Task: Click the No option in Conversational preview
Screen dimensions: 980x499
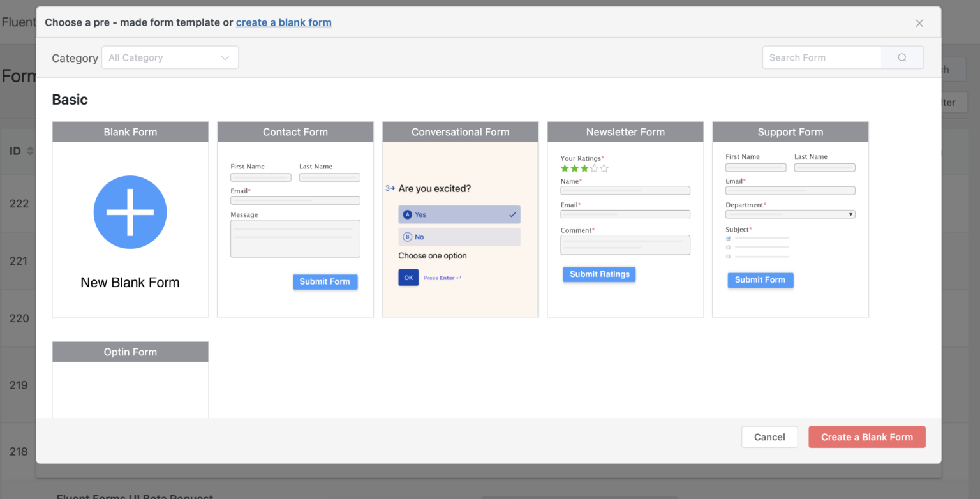Action: (x=459, y=237)
